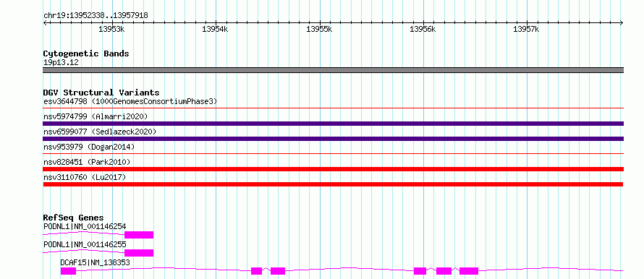
Task: Click the PODNL1 NM_001146255 magenta exon block
Action: point(139,253)
